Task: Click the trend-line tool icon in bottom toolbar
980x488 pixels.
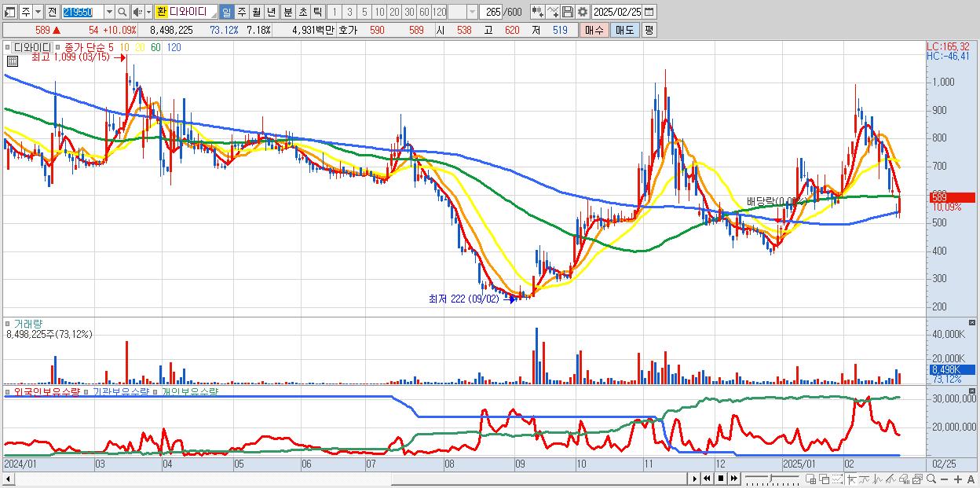Action: point(865,478)
